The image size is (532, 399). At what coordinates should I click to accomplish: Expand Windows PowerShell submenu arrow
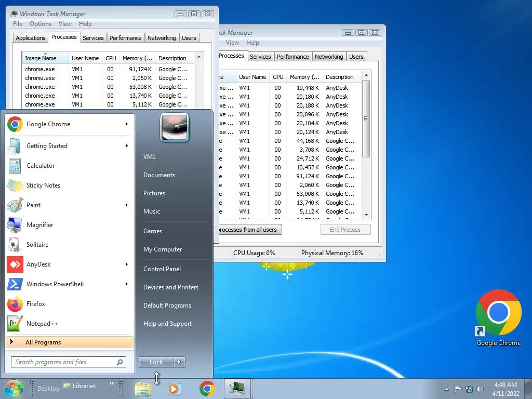tap(127, 284)
